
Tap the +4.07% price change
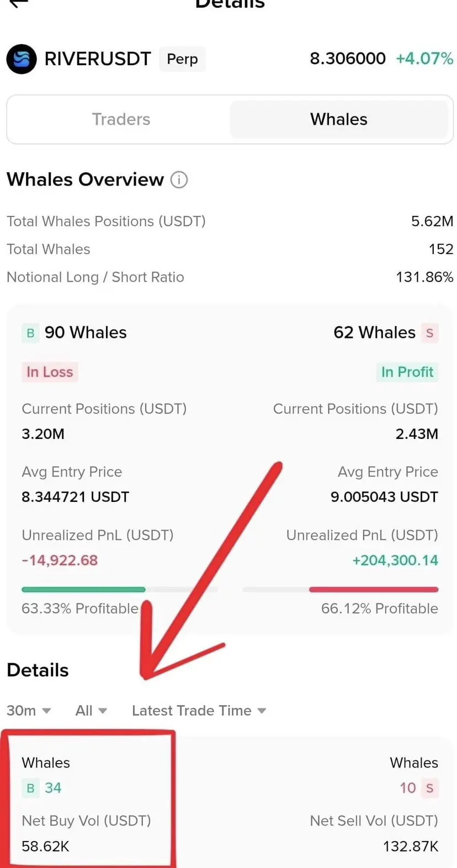coord(424,59)
